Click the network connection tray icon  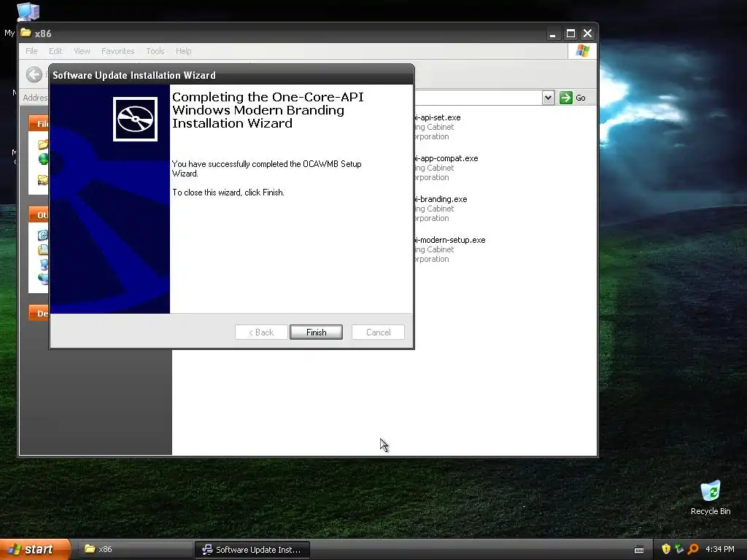679,549
